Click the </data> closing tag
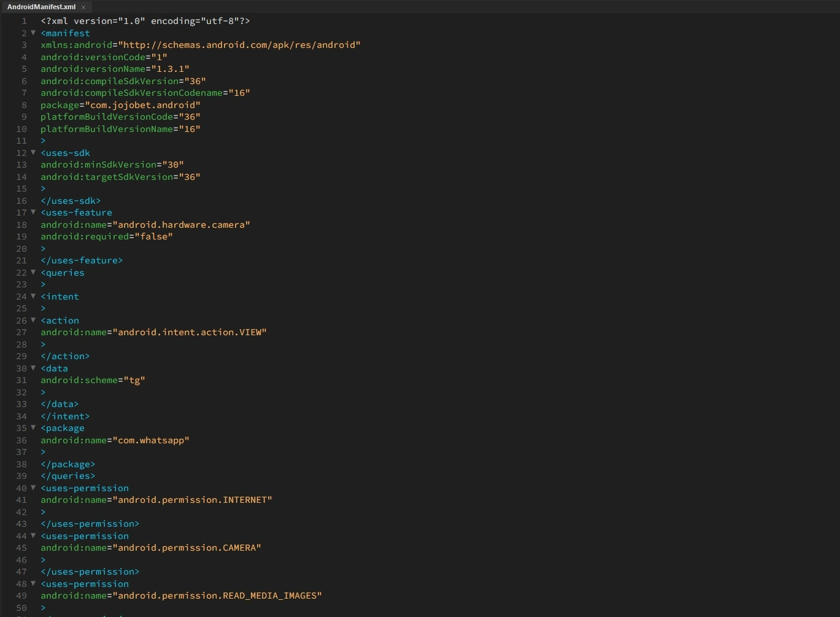The width and height of the screenshot is (840, 617). point(60,404)
